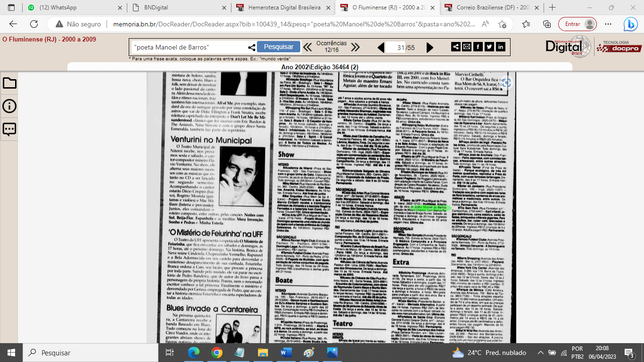Viewport: 644px width, 362px height.
Task: Share on LinkedIn
Action: click(x=501, y=47)
